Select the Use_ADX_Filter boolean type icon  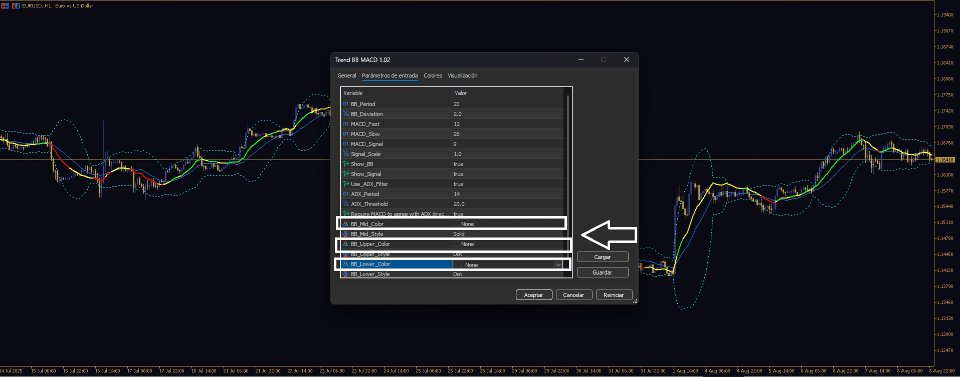[346, 184]
